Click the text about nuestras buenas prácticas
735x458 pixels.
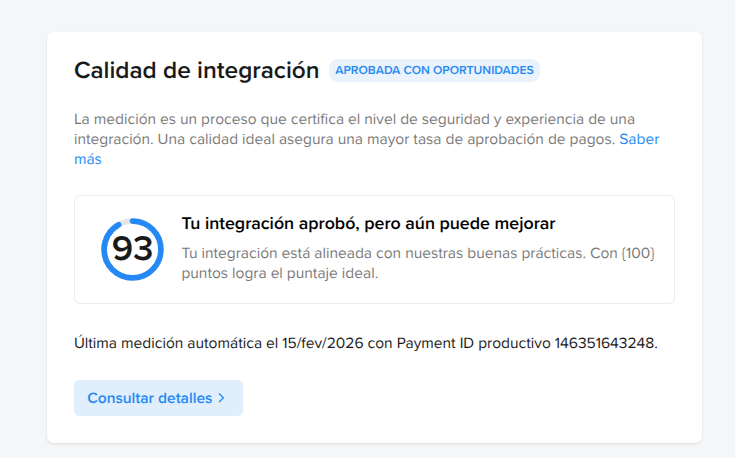[418, 263]
